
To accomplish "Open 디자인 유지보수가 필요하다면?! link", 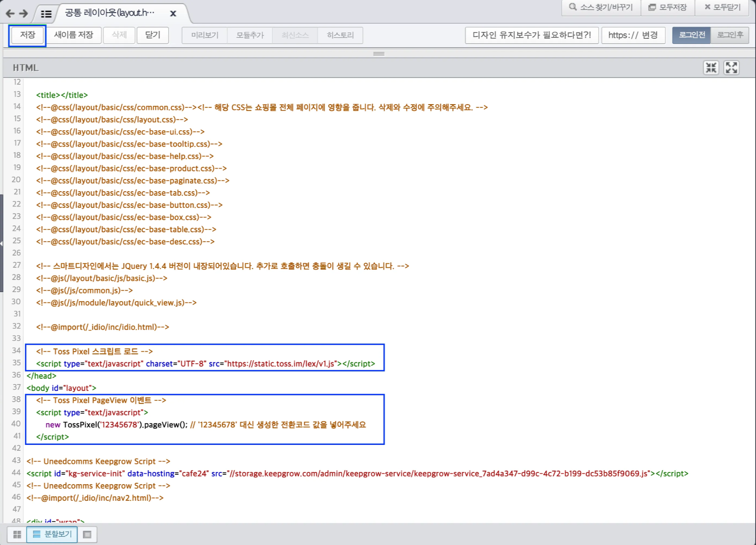I will click(532, 35).
